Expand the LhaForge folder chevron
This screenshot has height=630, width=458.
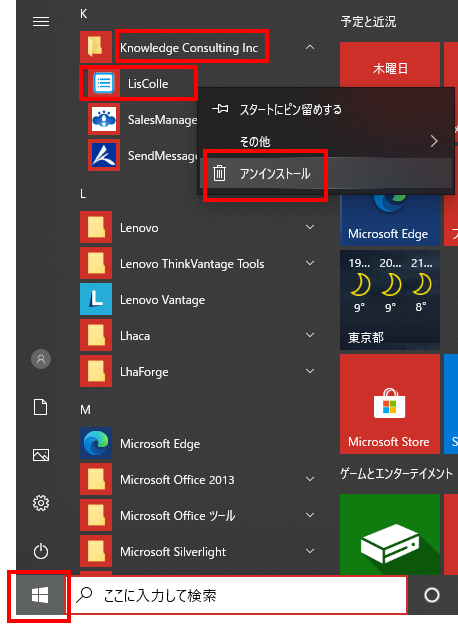310,371
